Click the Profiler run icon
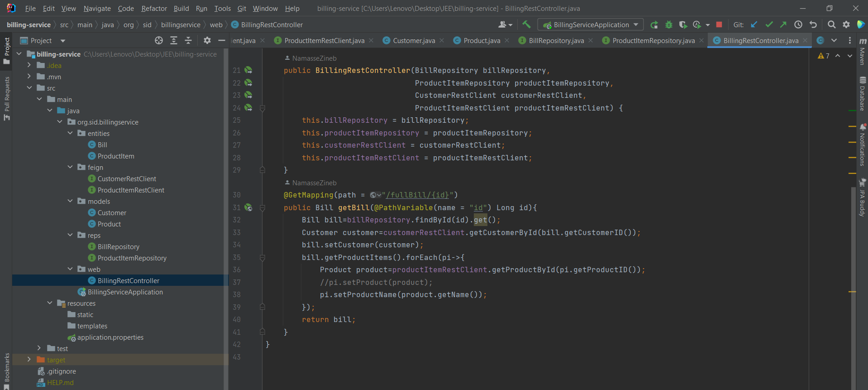The height and width of the screenshot is (390, 868). [x=697, y=25]
